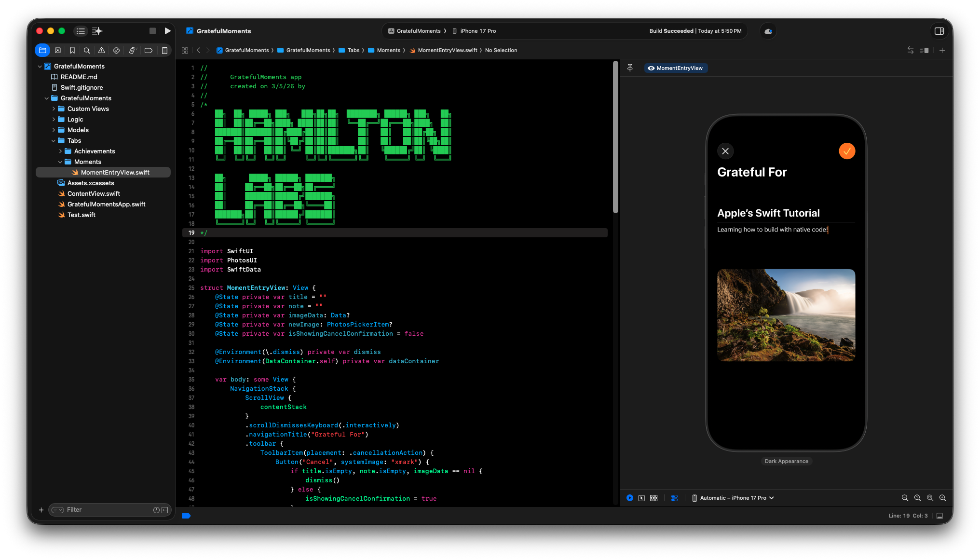Open the Test navigator diamond icon

click(116, 50)
